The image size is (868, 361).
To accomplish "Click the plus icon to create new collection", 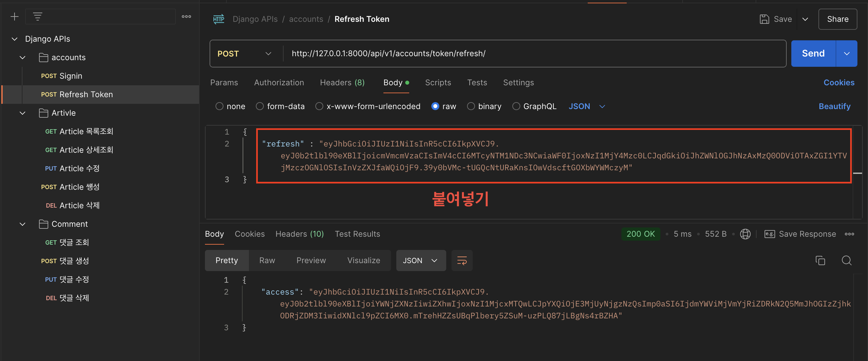I will [14, 17].
